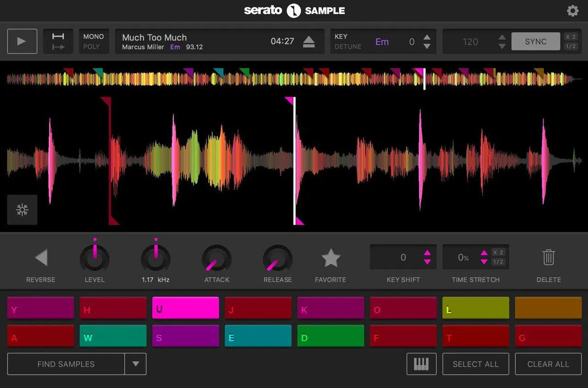Raise Key Shift using its up arrow

(428, 253)
